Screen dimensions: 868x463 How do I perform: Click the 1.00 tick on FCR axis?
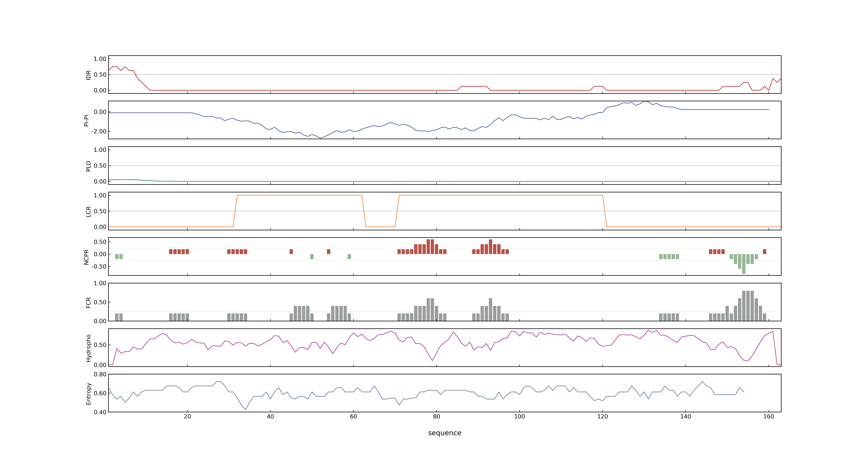[100, 283]
